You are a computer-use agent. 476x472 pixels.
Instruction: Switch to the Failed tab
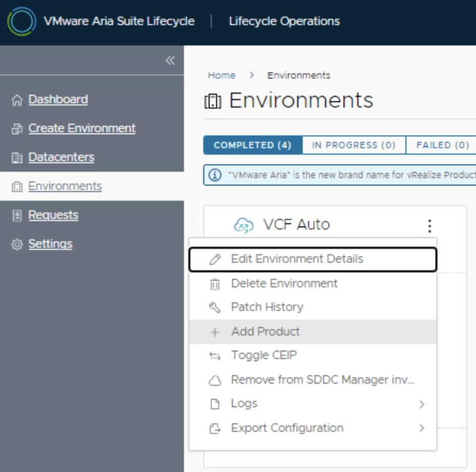tap(442, 145)
